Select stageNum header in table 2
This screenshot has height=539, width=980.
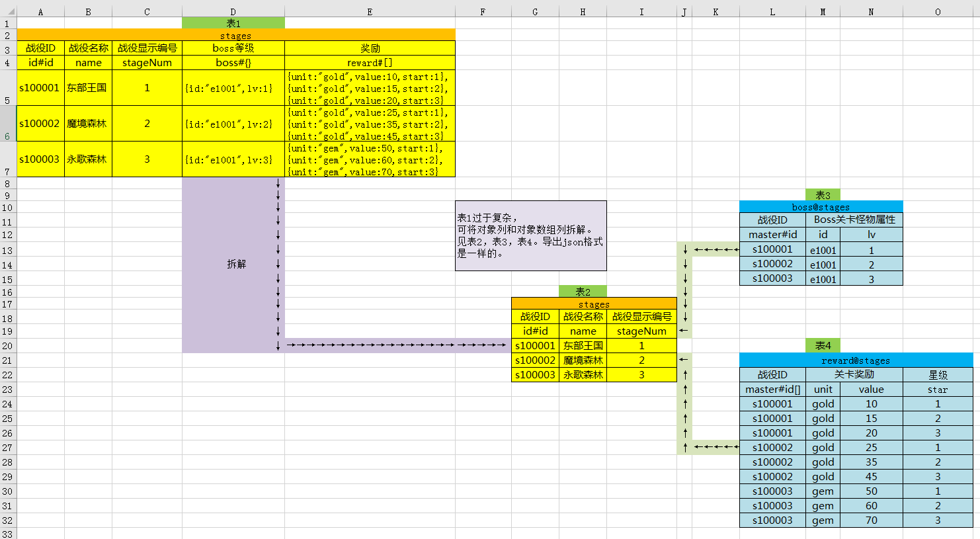click(641, 331)
